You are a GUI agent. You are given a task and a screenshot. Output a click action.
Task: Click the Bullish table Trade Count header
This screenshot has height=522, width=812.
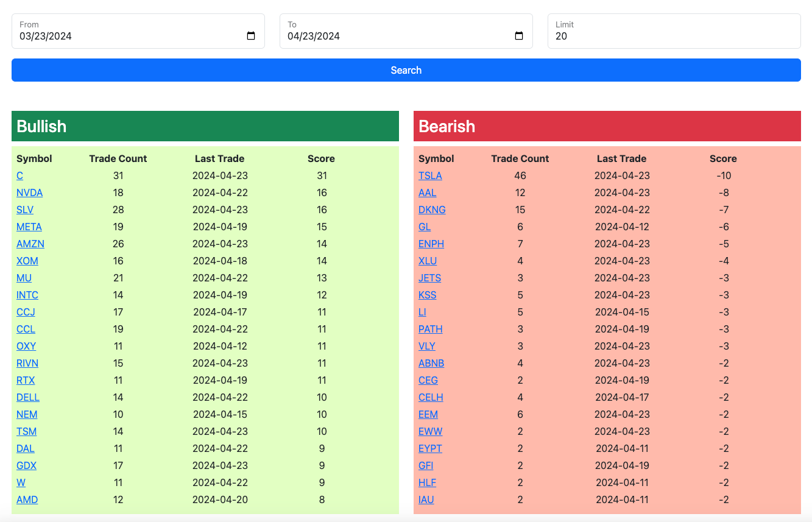coord(118,158)
